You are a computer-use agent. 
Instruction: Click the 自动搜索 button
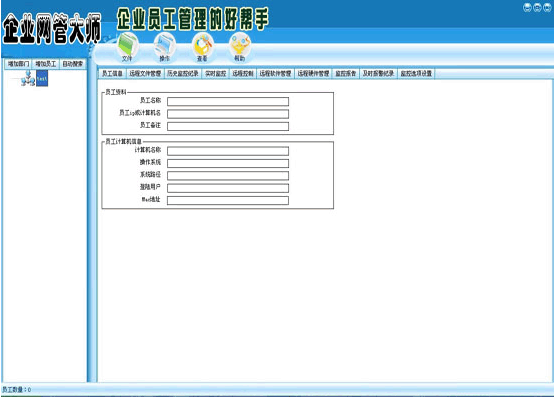73,64
